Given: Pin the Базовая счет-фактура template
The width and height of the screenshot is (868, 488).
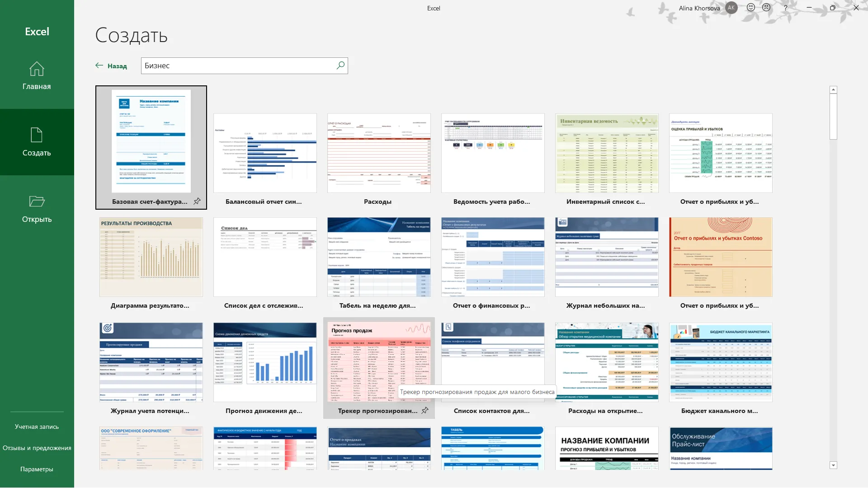Looking at the screenshot, I should click(197, 202).
